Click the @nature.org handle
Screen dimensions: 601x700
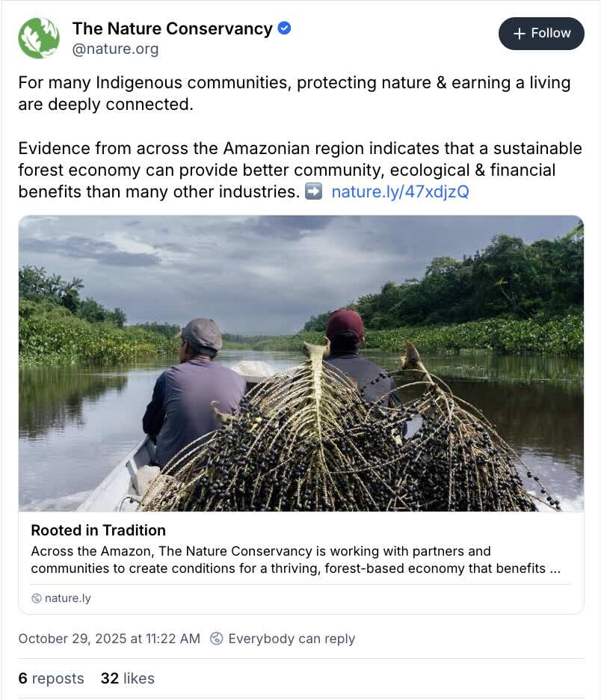click(116, 49)
